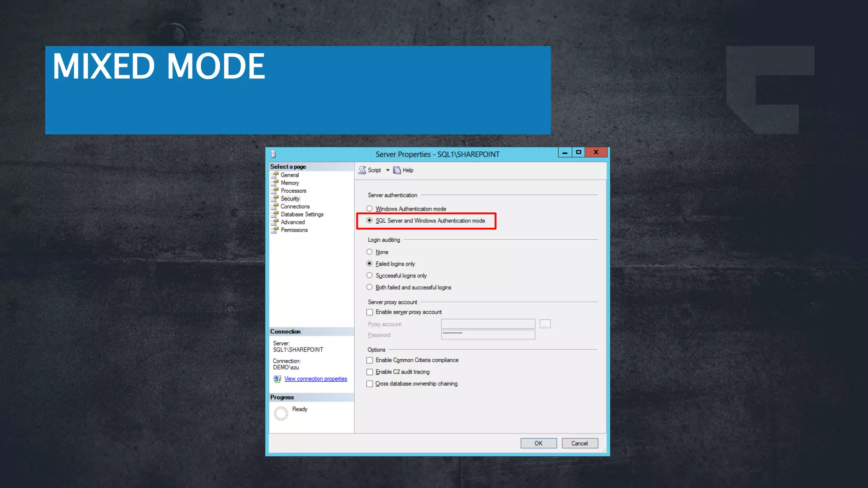
Task: Click the Login auditing group label
Action: point(384,240)
